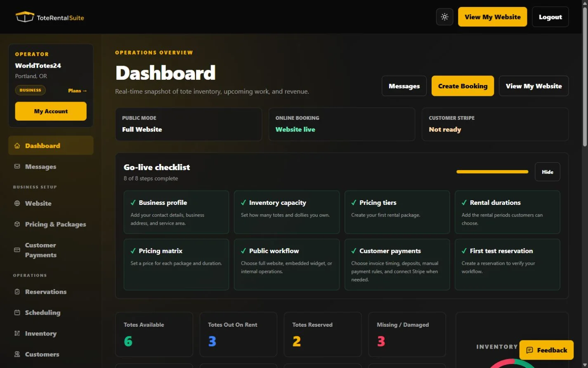Click the Customer Stripe Not ready card
This screenshot has width=588, height=368.
pyautogui.click(x=495, y=124)
